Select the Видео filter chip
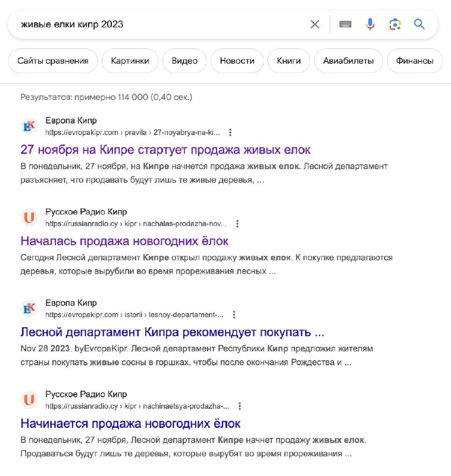 (x=184, y=61)
